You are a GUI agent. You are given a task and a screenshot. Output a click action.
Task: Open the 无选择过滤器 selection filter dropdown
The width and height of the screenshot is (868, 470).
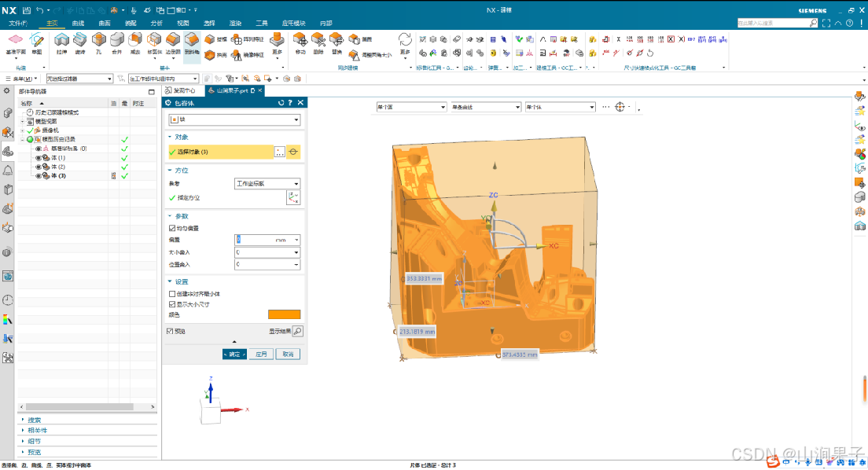click(x=79, y=79)
